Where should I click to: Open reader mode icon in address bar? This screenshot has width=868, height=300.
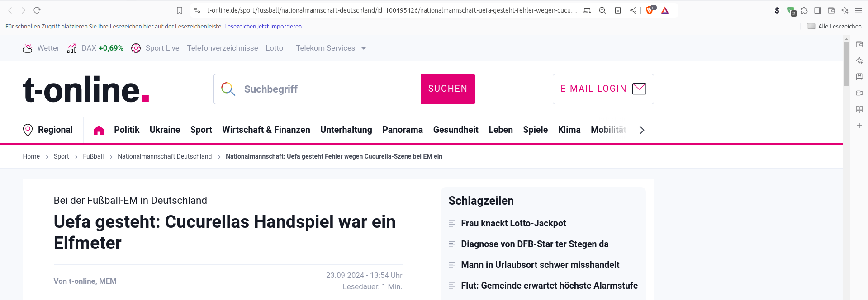(618, 10)
